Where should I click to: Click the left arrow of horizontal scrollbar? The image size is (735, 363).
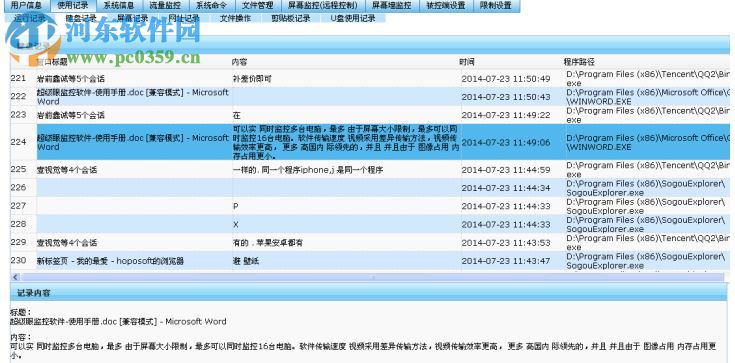point(15,277)
